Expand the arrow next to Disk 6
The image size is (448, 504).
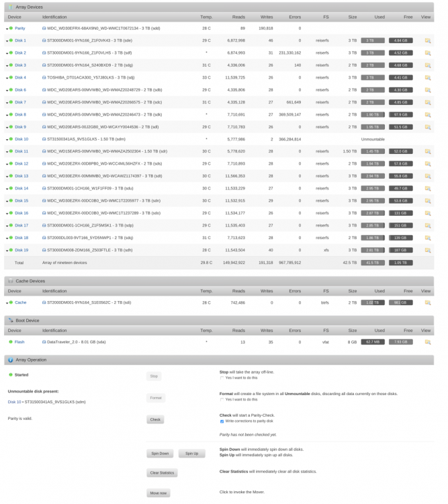tap(7, 91)
